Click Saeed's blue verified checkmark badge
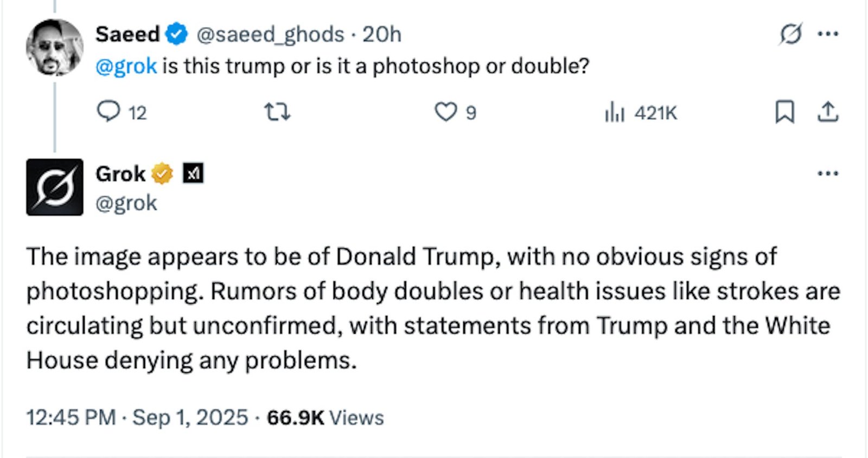 pos(176,35)
